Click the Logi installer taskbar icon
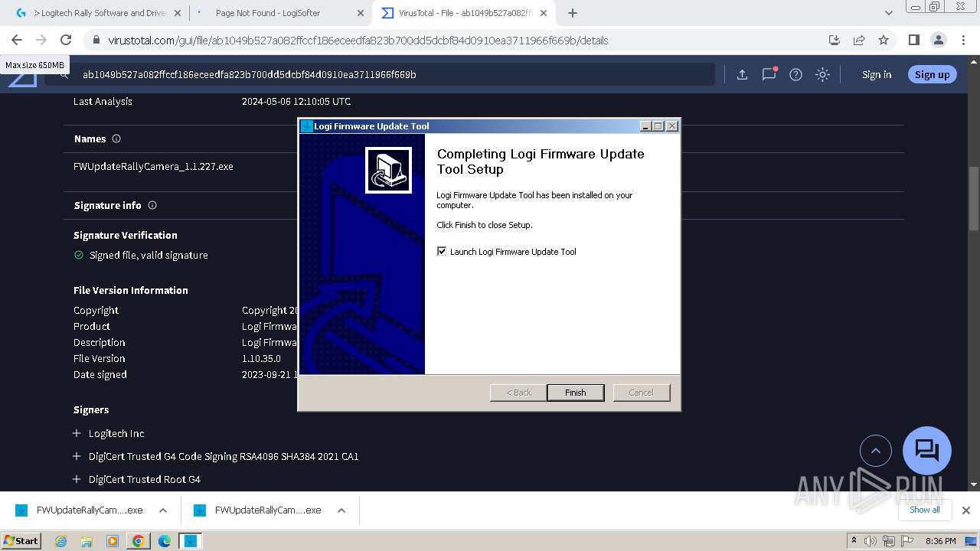The image size is (980, 551). [x=191, y=541]
